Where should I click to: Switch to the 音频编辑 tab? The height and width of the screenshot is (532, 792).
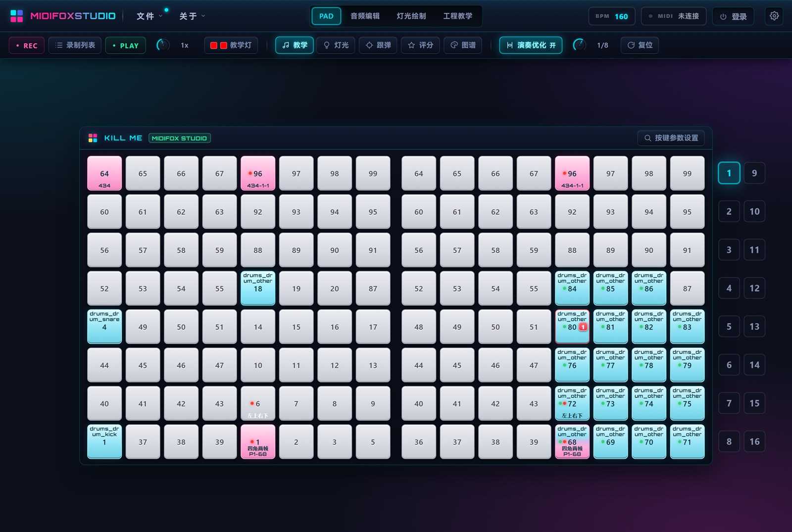click(365, 16)
